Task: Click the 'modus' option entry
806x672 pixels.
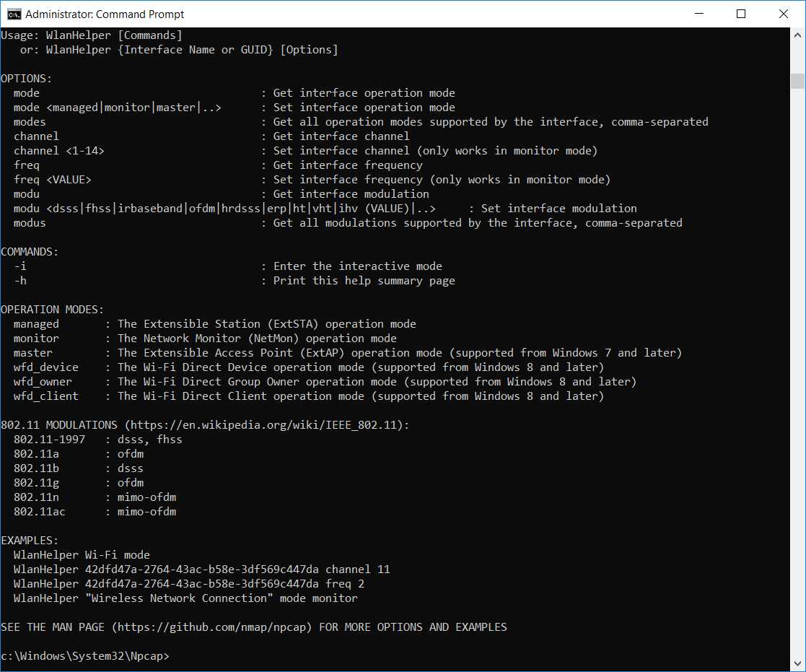Action: click(30, 223)
